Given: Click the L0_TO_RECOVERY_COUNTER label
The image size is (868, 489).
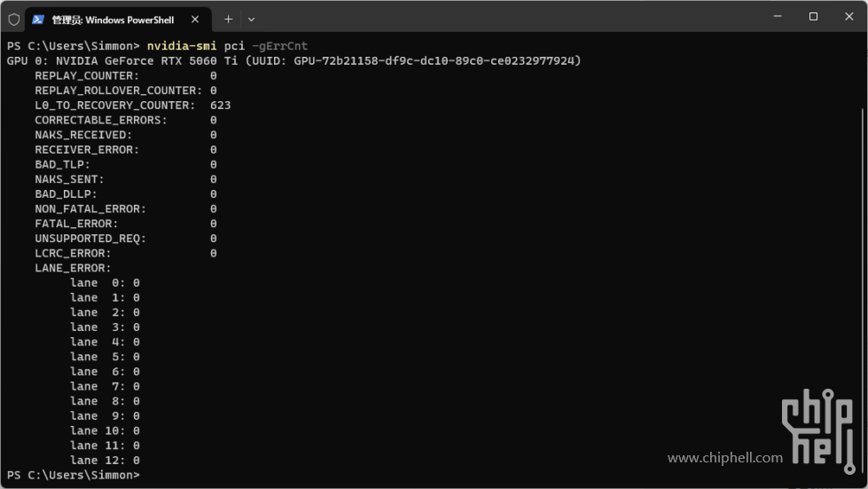Looking at the screenshot, I should click(x=114, y=106).
